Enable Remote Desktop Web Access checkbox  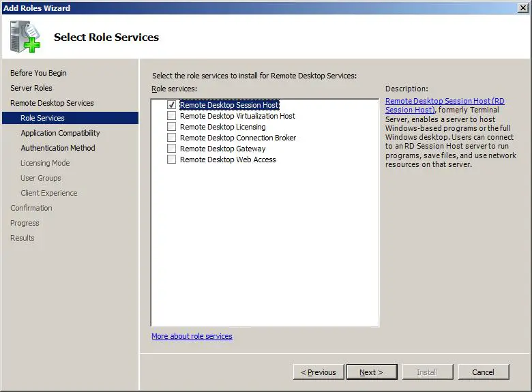click(x=172, y=160)
